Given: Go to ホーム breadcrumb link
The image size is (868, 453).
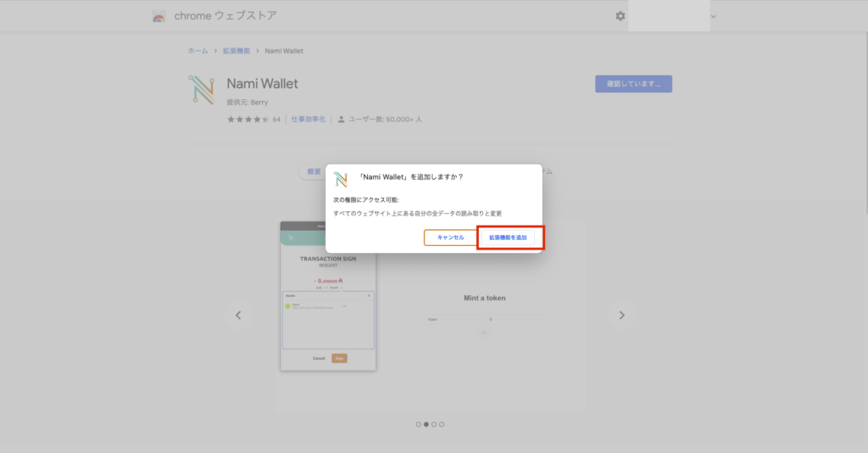Looking at the screenshot, I should pos(198,51).
